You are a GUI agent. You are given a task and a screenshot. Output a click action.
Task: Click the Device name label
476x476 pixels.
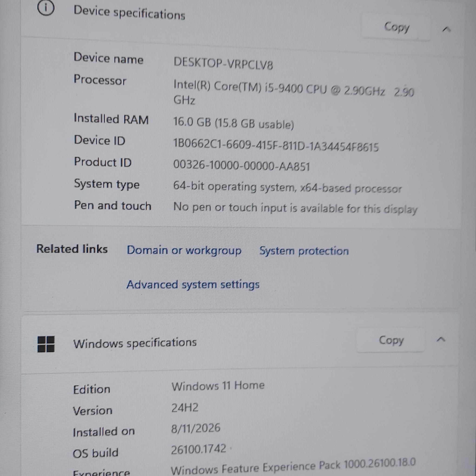108,59
